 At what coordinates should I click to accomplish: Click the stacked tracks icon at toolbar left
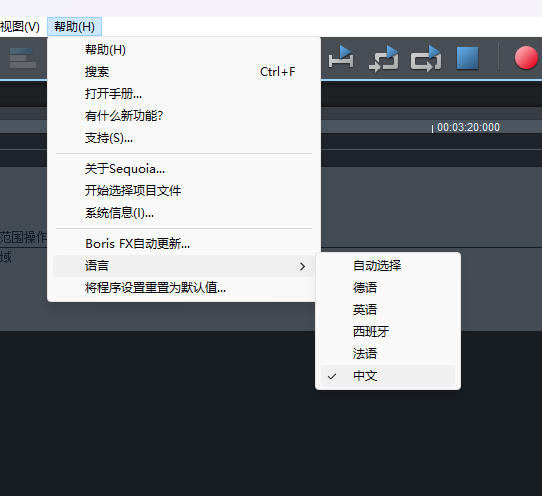(x=23, y=58)
